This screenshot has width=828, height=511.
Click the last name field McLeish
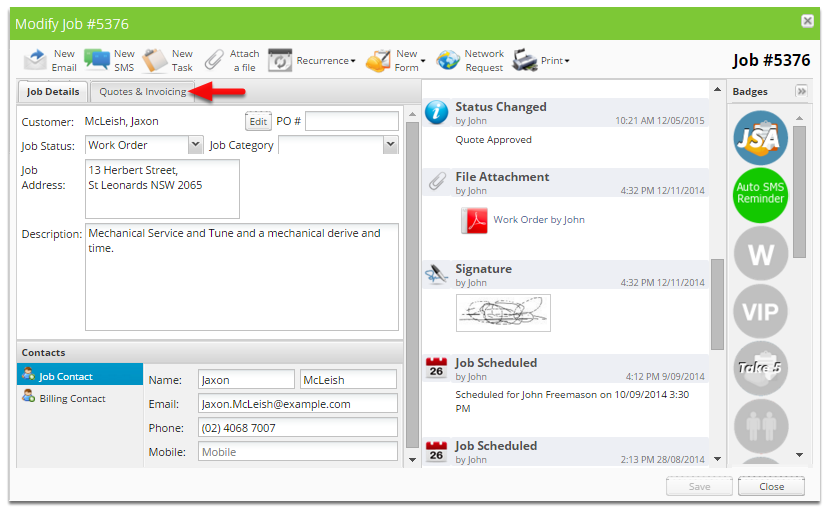pyautogui.click(x=349, y=380)
